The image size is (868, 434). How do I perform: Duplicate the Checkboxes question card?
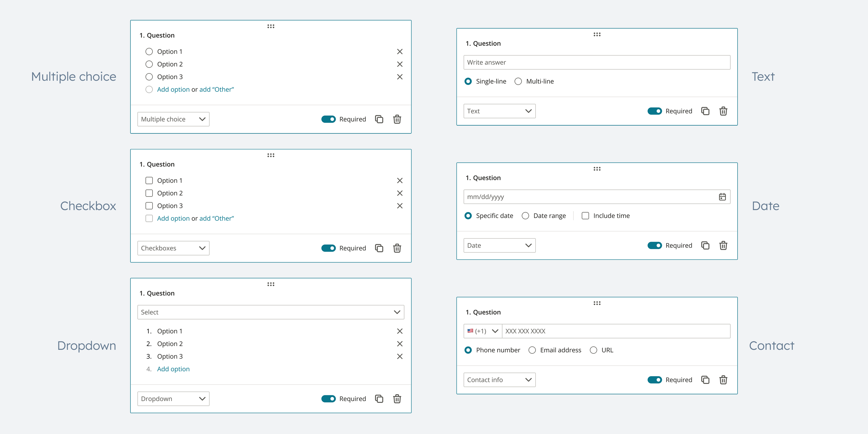[379, 248]
